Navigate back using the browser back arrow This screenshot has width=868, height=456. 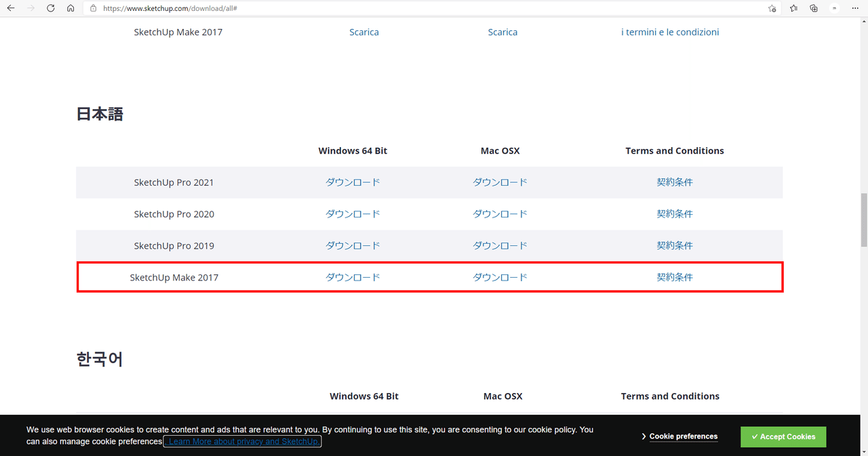coord(10,8)
